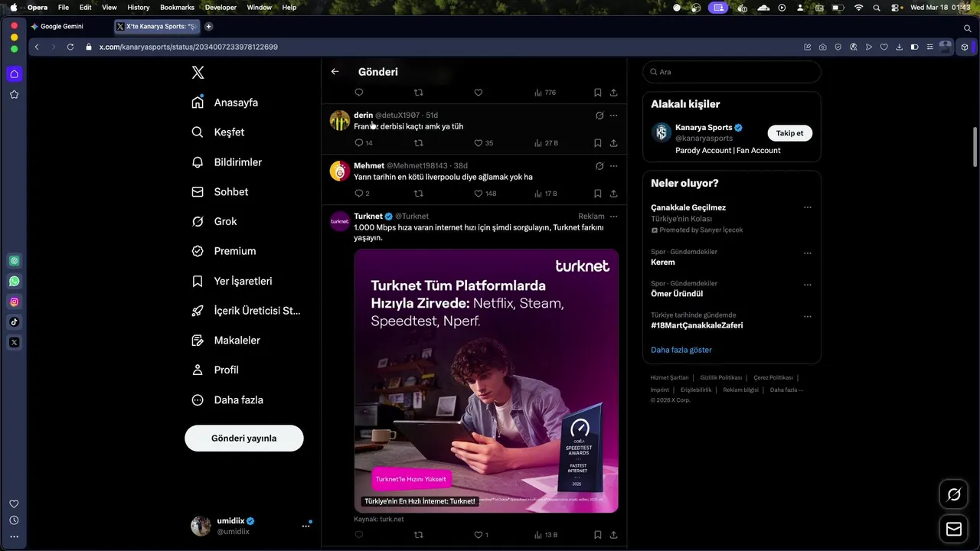Reply to Mehmet's comment
Viewport: 980px width, 551px height.
pos(358,194)
